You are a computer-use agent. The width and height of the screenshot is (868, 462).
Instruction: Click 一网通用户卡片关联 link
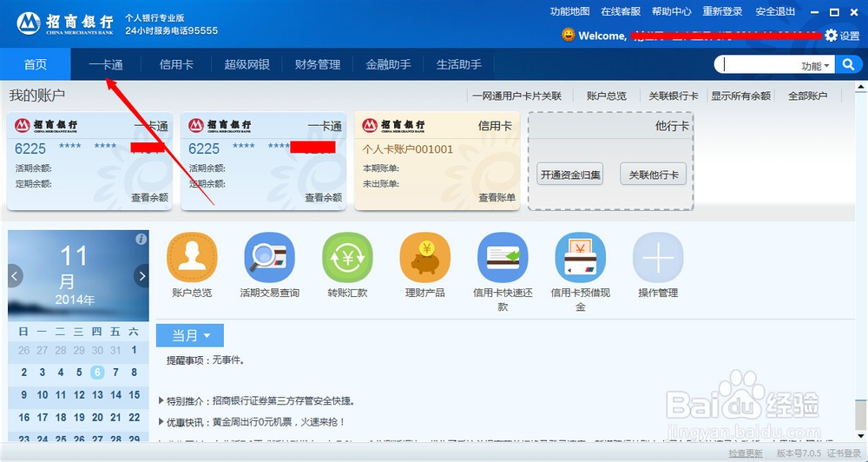click(x=517, y=96)
